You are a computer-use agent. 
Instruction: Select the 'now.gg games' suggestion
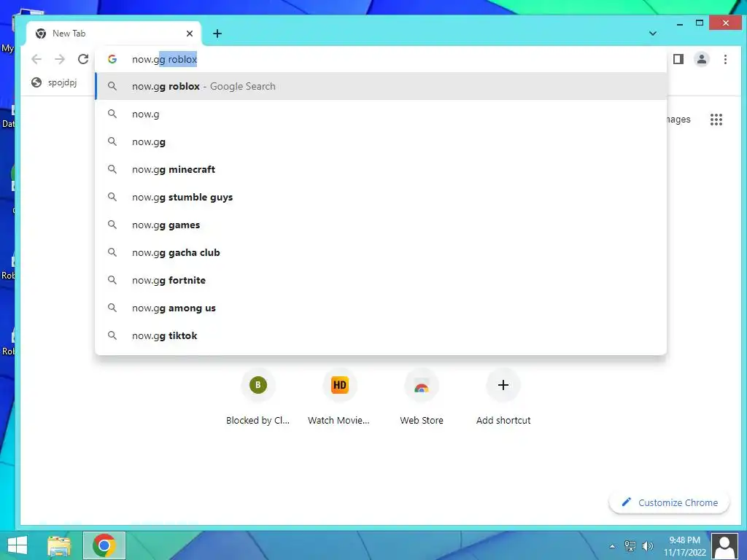381,225
